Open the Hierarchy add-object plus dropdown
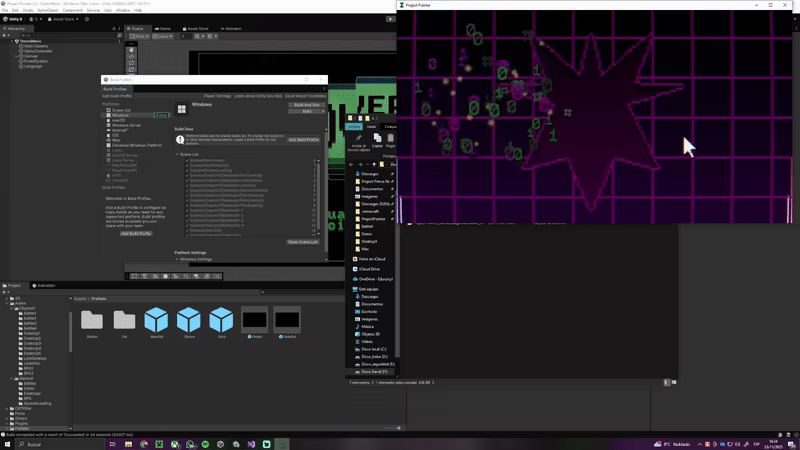 coord(6,35)
